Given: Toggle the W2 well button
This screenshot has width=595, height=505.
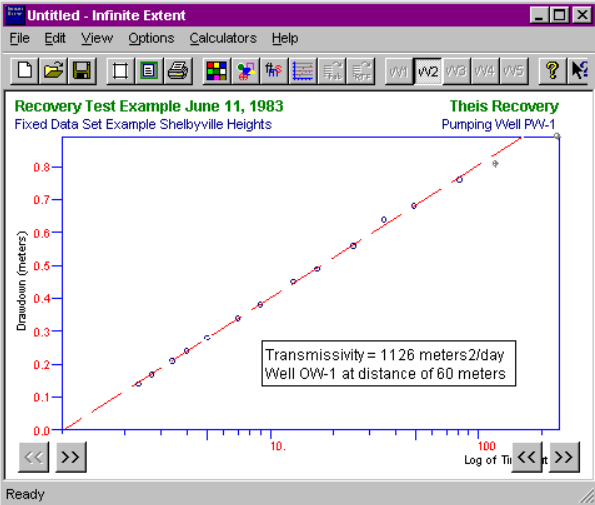Looking at the screenshot, I should tap(428, 71).
